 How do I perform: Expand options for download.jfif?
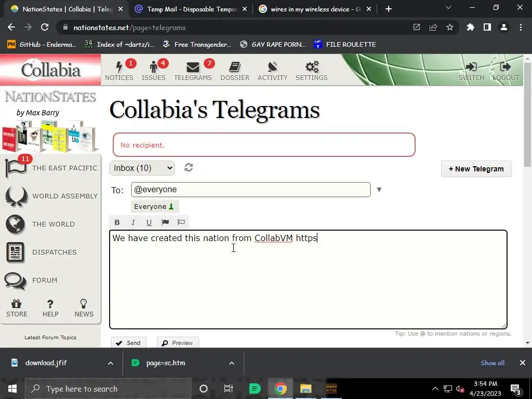coord(111,363)
